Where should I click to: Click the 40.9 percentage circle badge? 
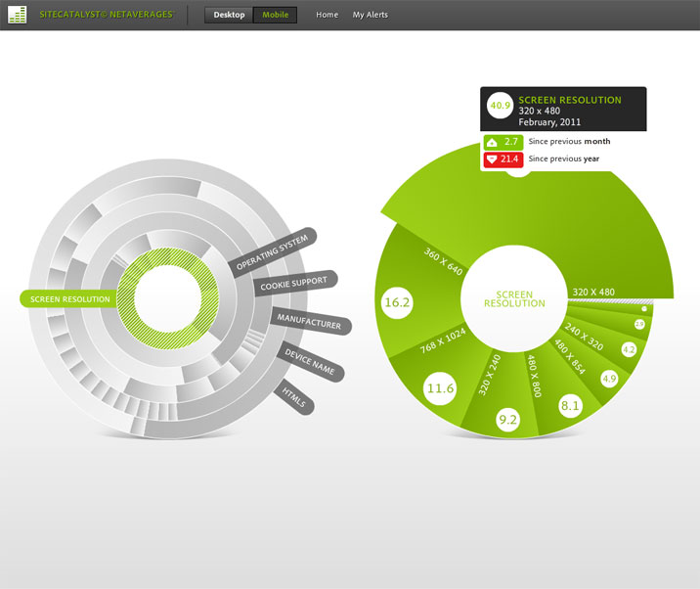click(501, 106)
